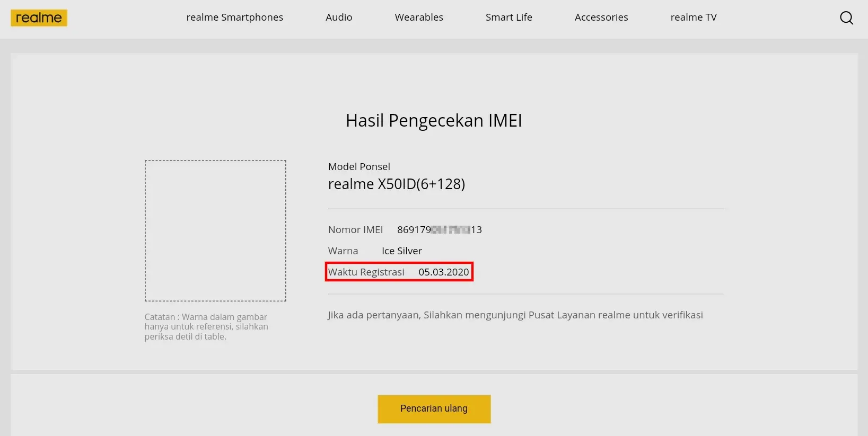Click the Pusat Layanan realme note
Screen dimensions: 868x436
tap(515, 315)
